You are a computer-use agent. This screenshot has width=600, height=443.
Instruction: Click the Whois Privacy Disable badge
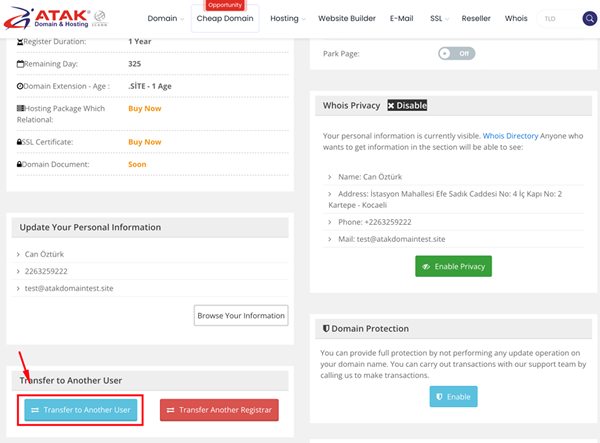pos(407,105)
